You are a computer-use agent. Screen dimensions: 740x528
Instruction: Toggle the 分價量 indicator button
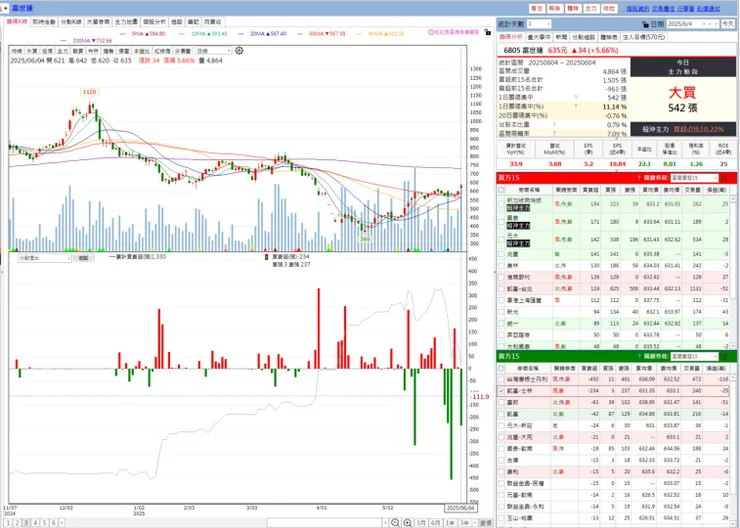coord(183,51)
